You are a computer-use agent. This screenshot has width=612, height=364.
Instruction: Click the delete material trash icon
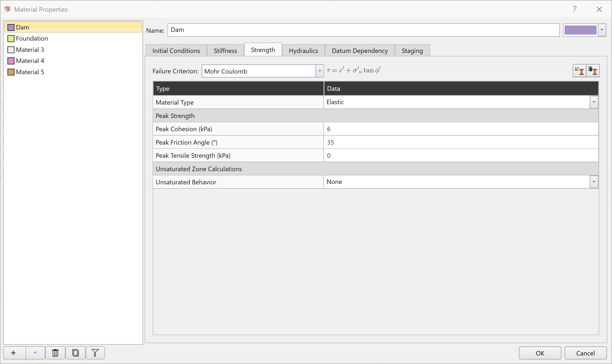point(55,353)
